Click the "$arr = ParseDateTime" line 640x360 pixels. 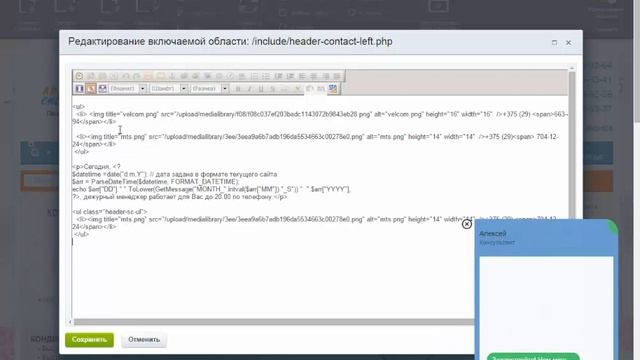click(156, 182)
